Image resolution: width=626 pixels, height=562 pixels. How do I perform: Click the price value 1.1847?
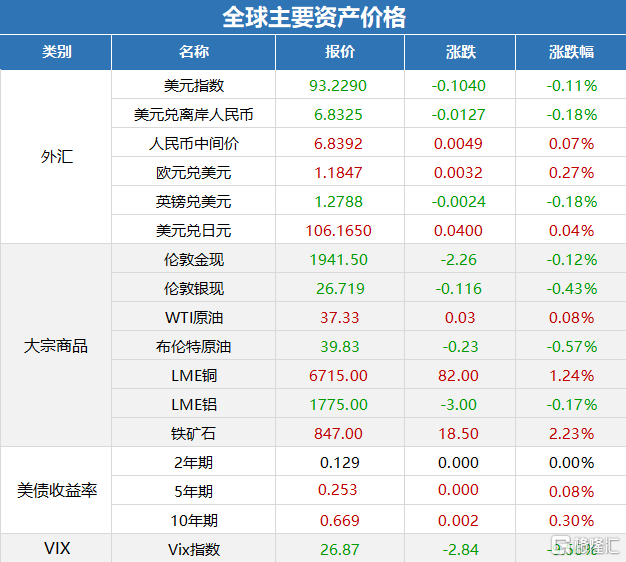(338, 173)
